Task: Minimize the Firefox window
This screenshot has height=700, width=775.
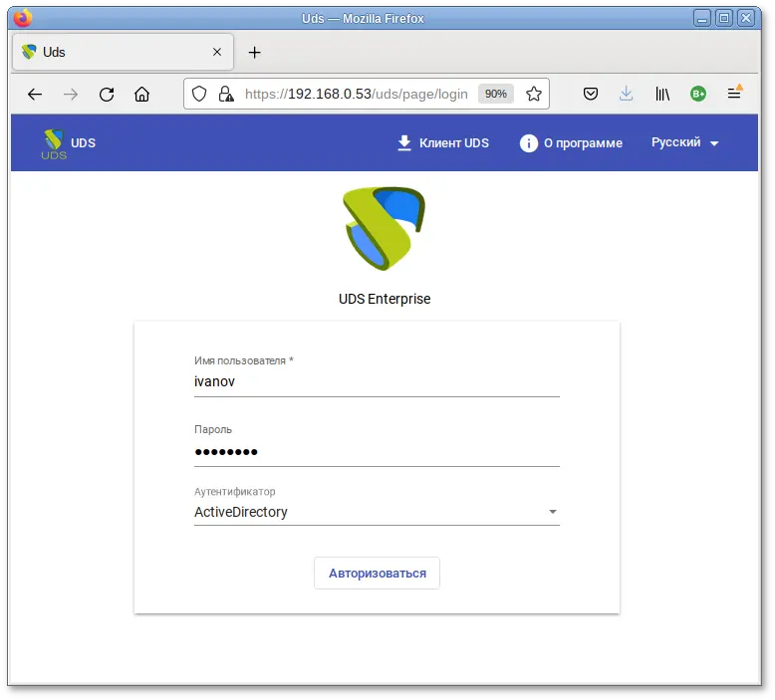Action: click(702, 18)
